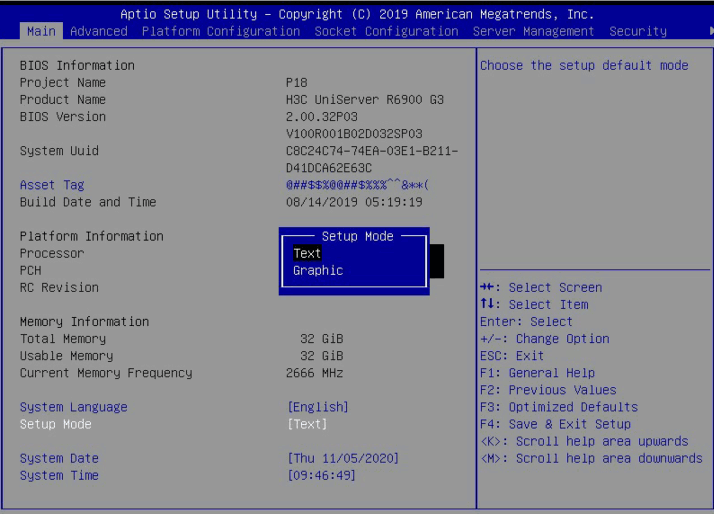Image resolution: width=714 pixels, height=514 pixels.
Task: Click 'F4: Save & Exit Setup' hint
Action: [x=556, y=424]
